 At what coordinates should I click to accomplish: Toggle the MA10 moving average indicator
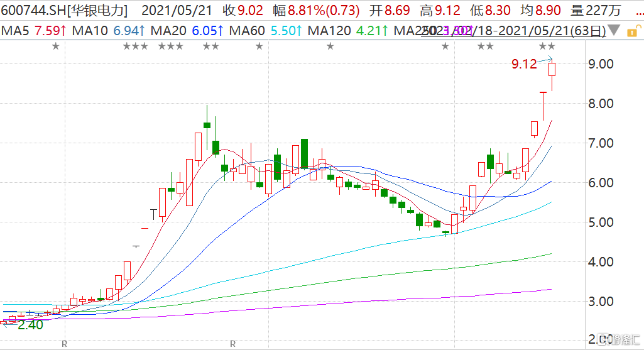pyautogui.click(x=106, y=30)
